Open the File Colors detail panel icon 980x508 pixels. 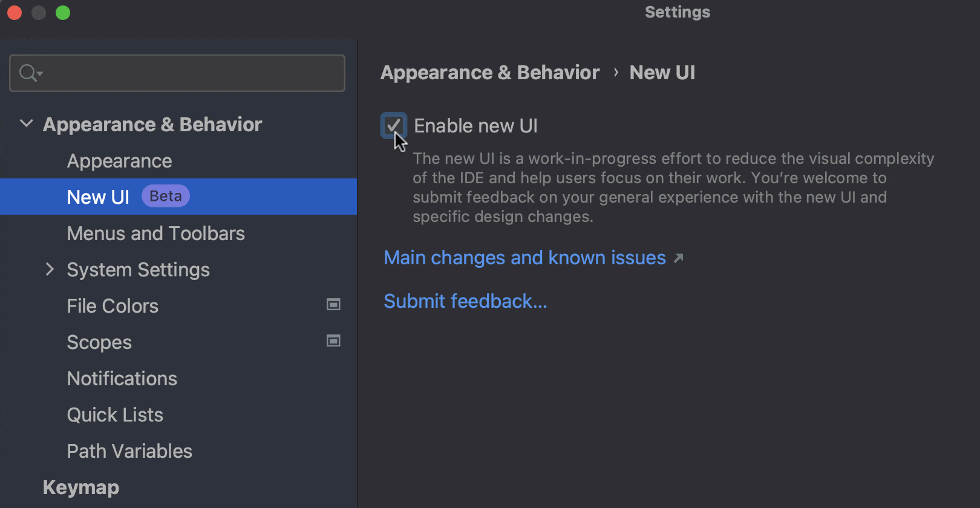tap(333, 305)
